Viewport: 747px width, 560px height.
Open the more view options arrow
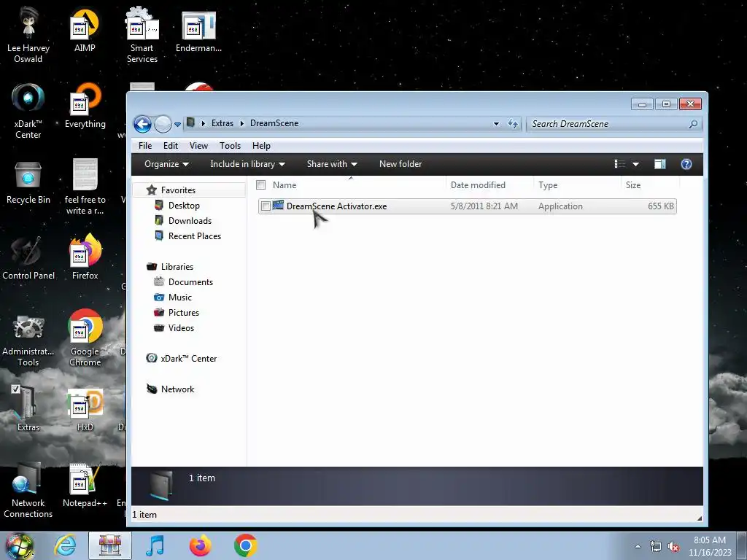coord(635,164)
